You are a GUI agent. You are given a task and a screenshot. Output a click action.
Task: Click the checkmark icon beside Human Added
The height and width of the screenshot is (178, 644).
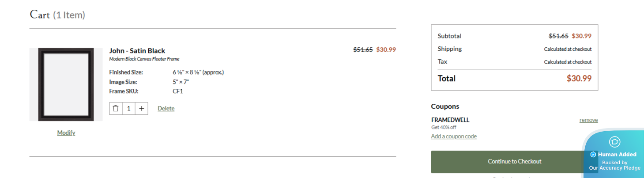[593, 155]
